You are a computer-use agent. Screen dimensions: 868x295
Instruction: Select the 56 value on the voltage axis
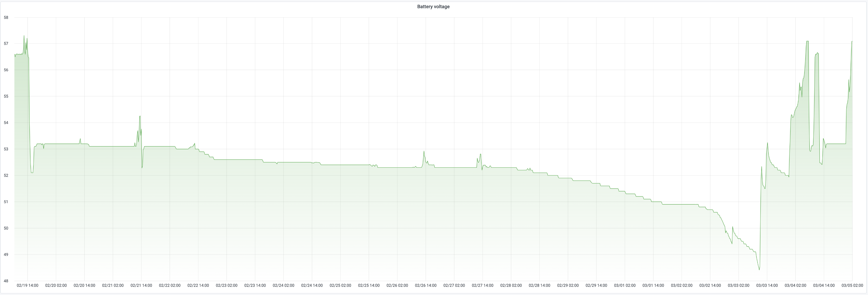[x=6, y=70]
